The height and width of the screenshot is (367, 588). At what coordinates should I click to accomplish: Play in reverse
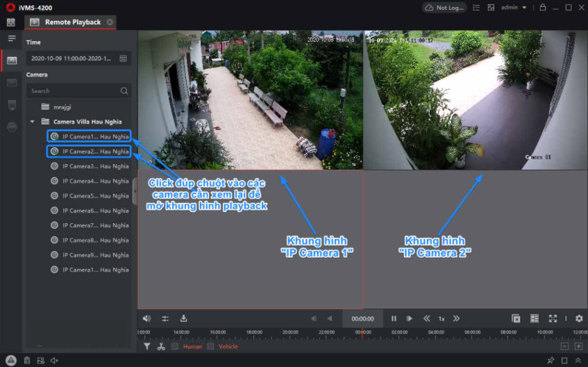click(329, 318)
